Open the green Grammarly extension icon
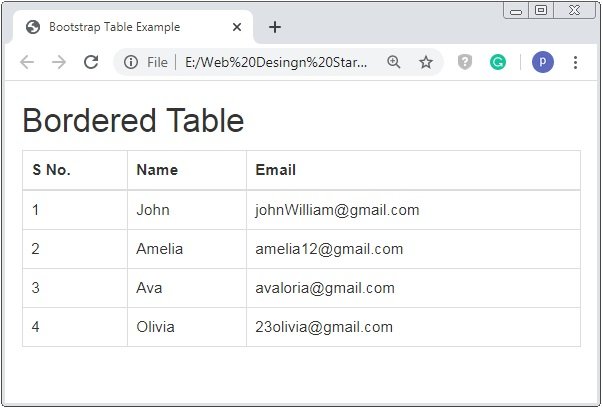Viewport: 603px width, 410px height. 498,62
